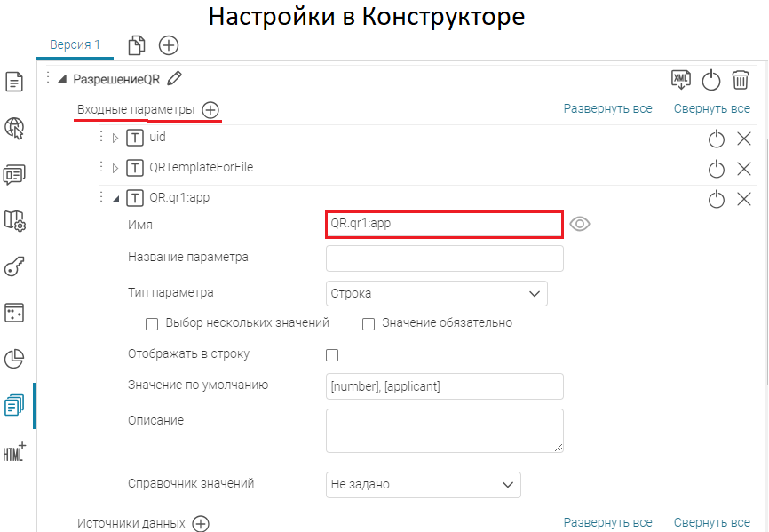Click the trash delete icon for РазрешениеQR
Screen dimensions: 769x532
tap(741, 80)
